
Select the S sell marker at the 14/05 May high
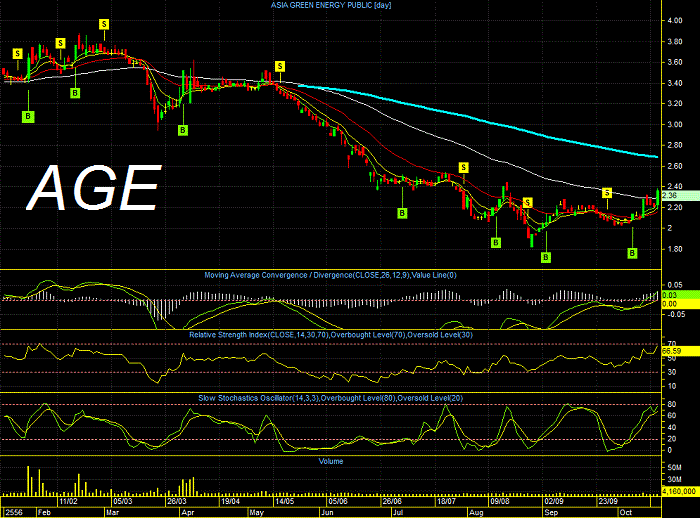point(280,67)
